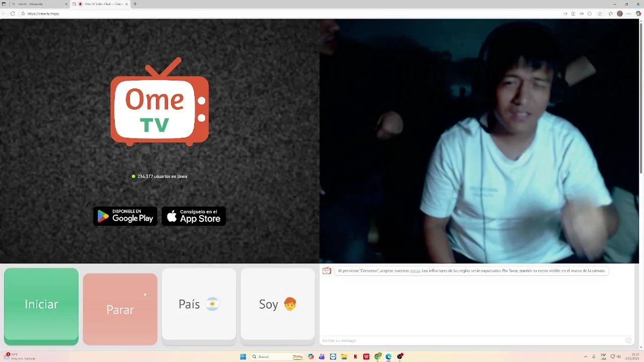Add this page to favorites

tap(600, 14)
